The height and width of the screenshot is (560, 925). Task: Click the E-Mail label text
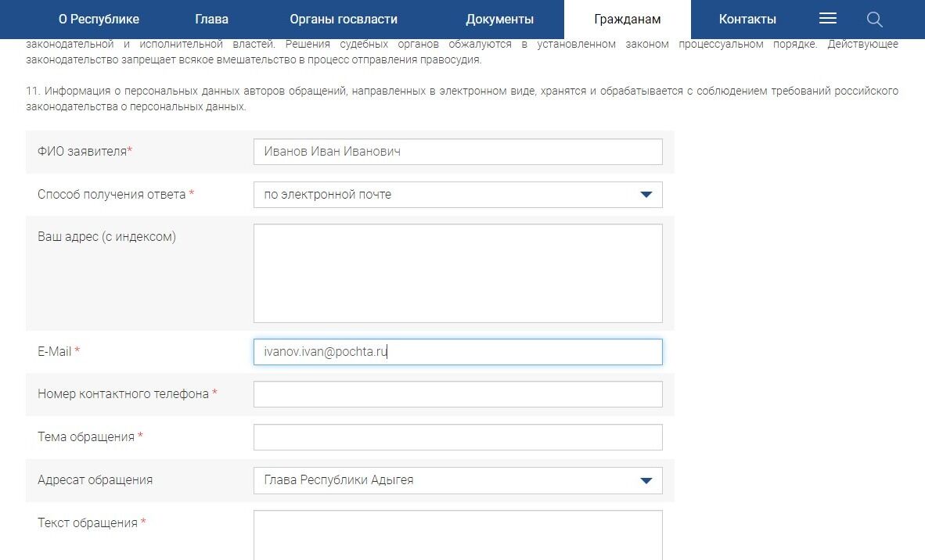[54, 351]
